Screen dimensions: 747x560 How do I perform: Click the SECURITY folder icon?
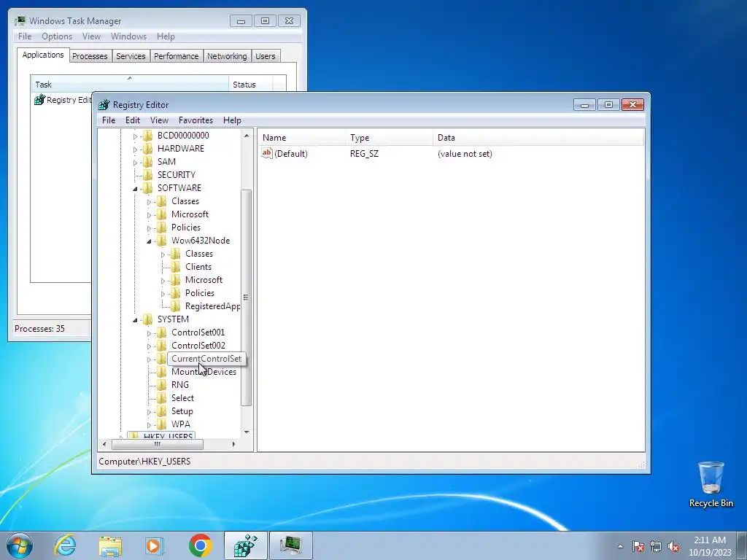(147, 175)
